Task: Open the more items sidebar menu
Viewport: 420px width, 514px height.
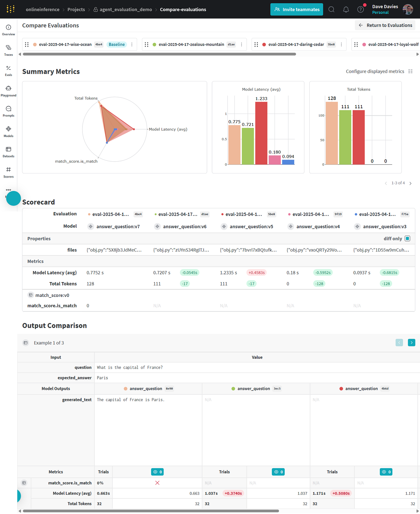Action: (8, 190)
